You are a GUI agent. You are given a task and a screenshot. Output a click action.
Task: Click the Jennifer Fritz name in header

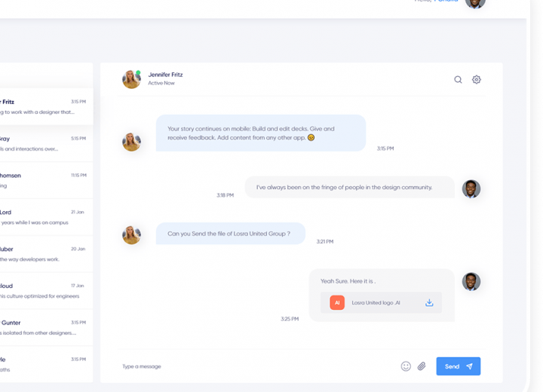165,75
